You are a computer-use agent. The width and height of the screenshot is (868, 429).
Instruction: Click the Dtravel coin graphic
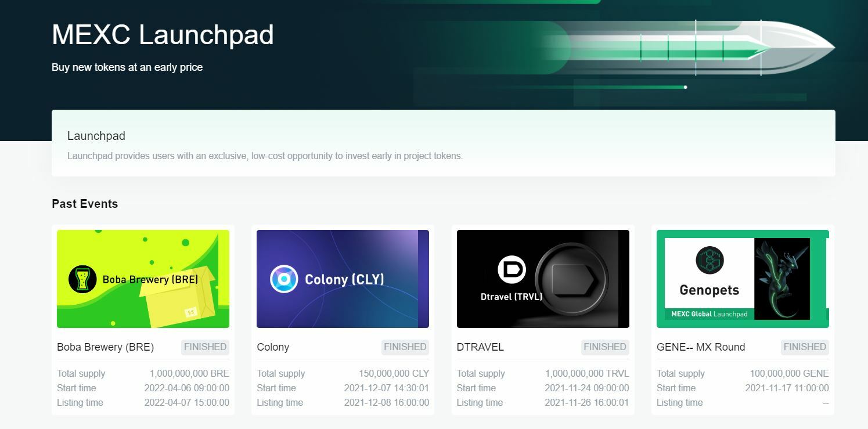click(572, 279)
